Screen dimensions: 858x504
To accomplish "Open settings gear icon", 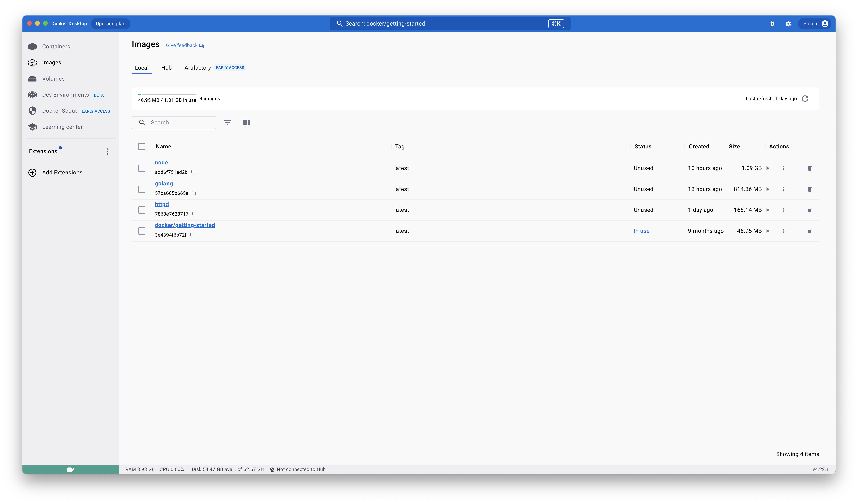I will coord(788,24).
